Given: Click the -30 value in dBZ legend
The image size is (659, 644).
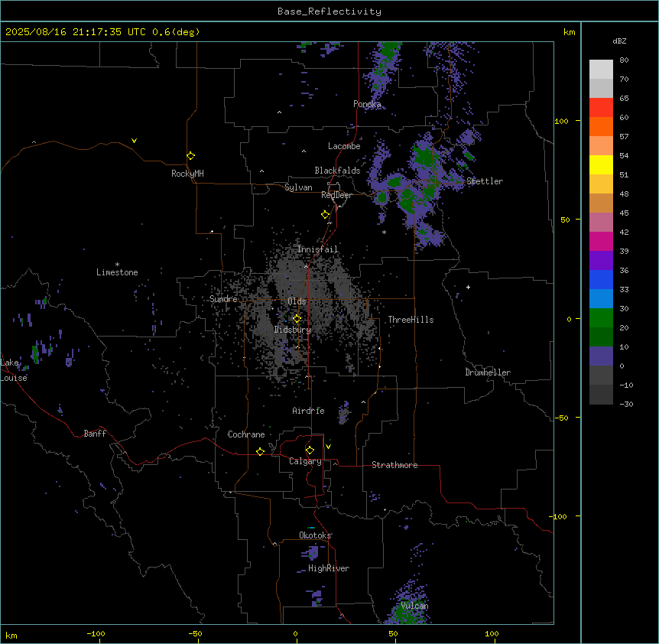Looking at the screenshot, I should click(626, 405).
